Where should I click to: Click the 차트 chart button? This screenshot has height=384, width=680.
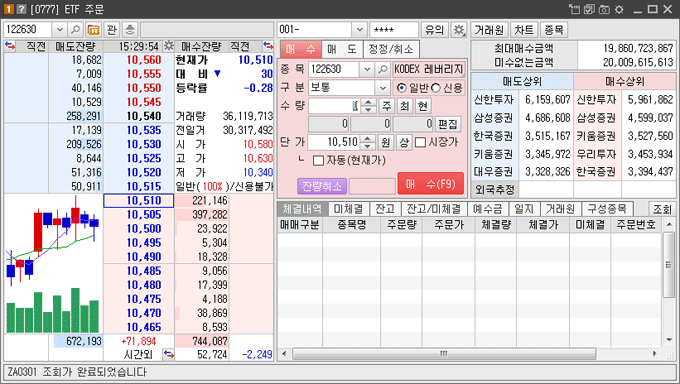click(524, 30)
